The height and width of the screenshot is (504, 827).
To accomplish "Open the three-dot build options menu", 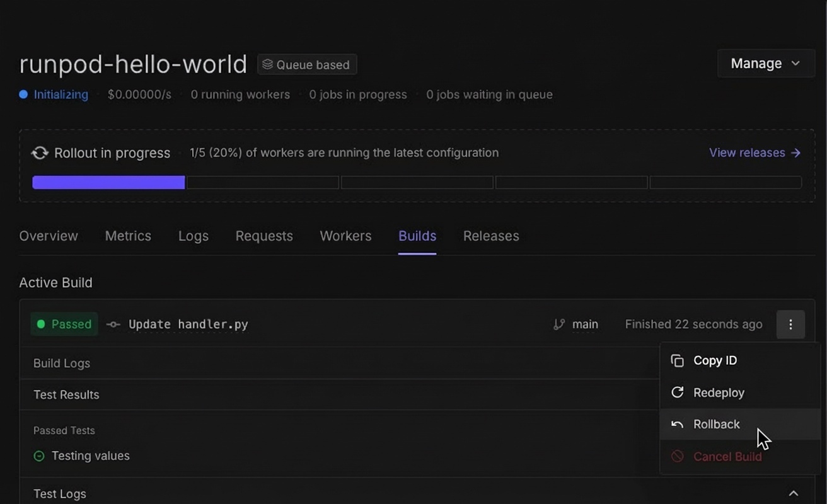I will tap(790, 324).
